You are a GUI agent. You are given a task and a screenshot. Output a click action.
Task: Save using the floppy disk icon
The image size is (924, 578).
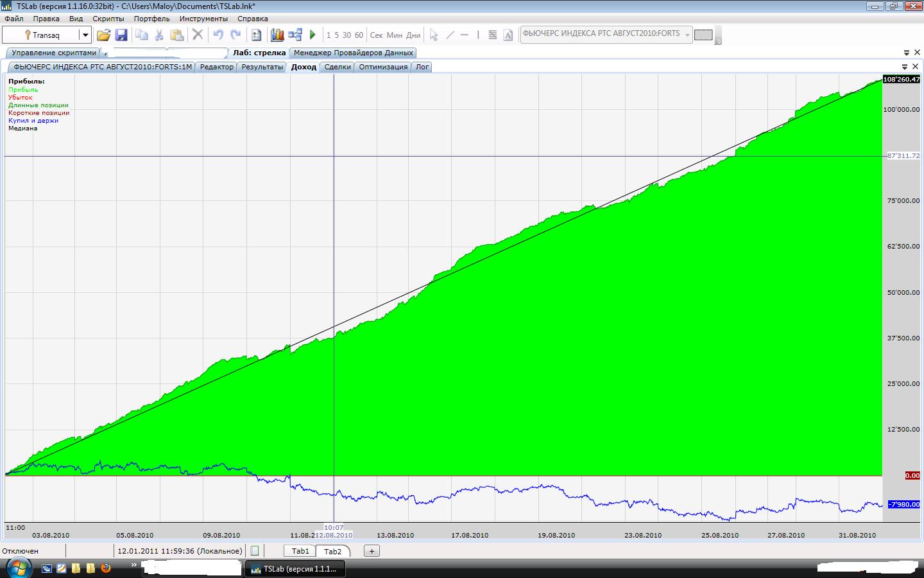[121, 35]
